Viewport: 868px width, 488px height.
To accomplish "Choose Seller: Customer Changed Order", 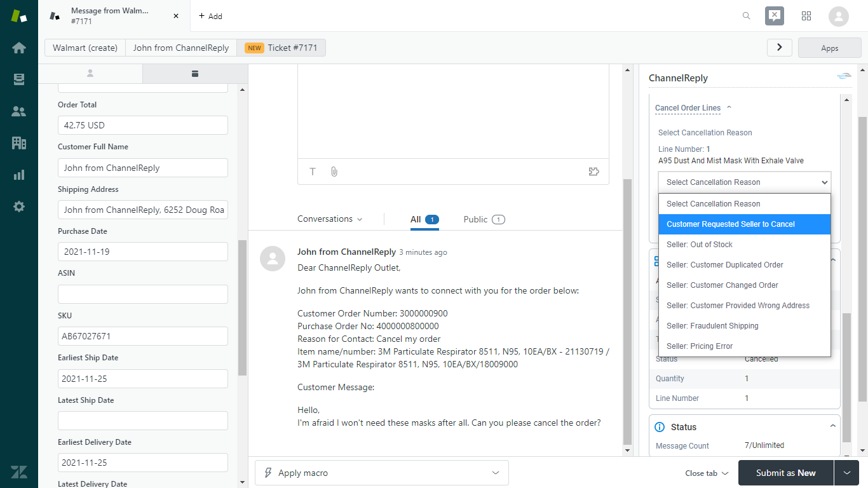I will [x=745, y=285].
